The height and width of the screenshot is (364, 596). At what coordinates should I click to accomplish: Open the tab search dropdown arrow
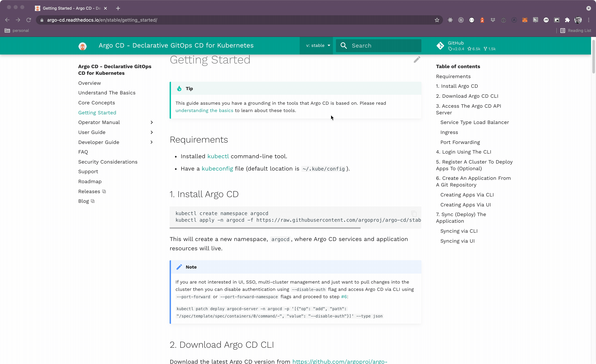click(589, 8)
